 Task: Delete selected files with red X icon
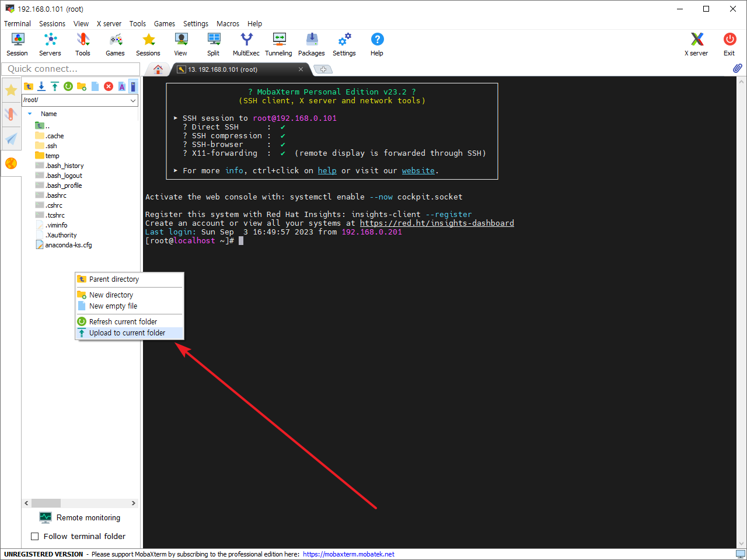109,86
